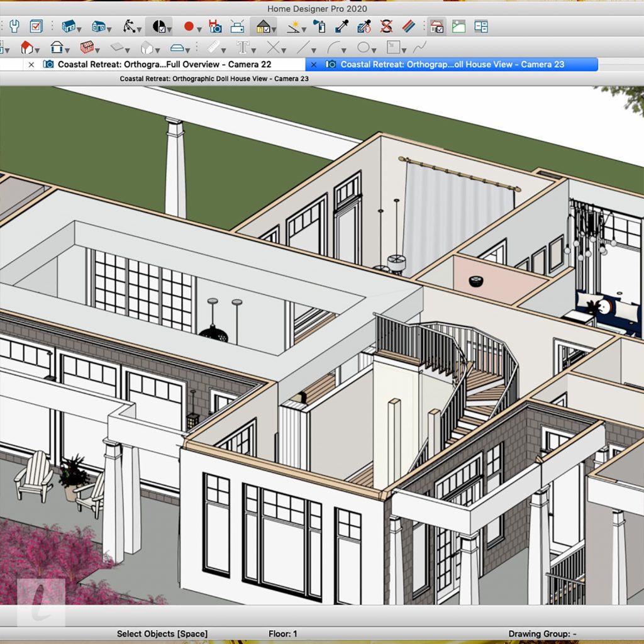Open Preferences with the wrench icon

(14, 26)
